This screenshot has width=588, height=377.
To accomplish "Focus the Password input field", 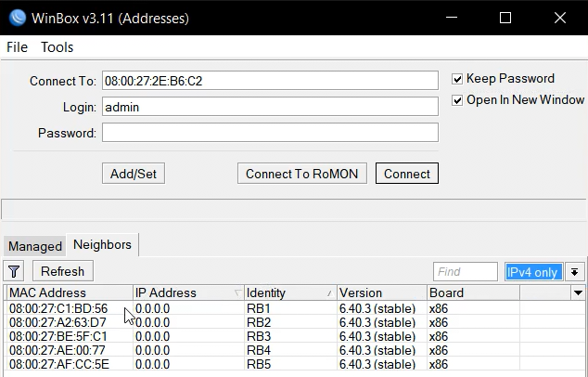I will coord(270,133).
